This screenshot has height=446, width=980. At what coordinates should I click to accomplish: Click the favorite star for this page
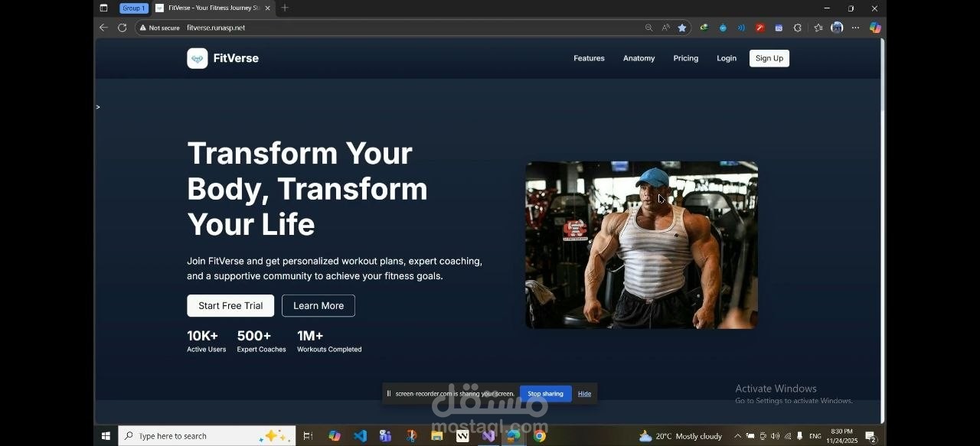coord(682,28)
